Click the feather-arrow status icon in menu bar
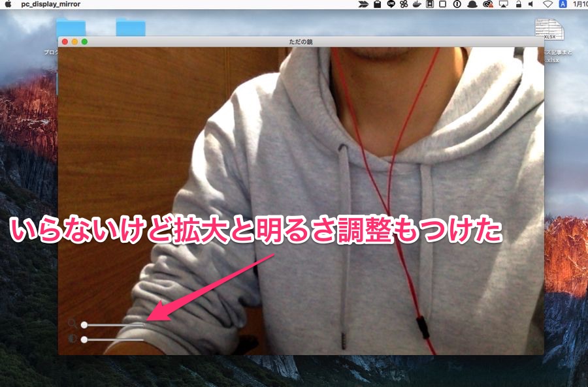 coord(363,4)
